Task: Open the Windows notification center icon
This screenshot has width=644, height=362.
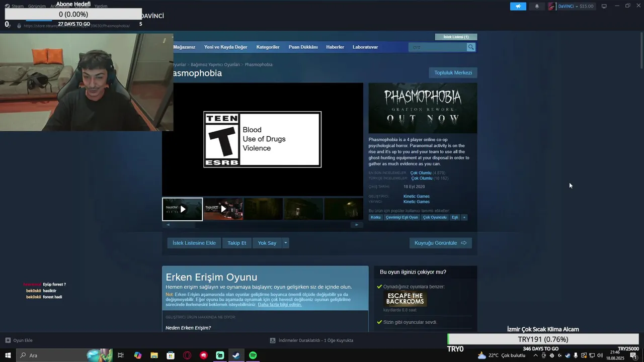Action: tap(633, 355)
